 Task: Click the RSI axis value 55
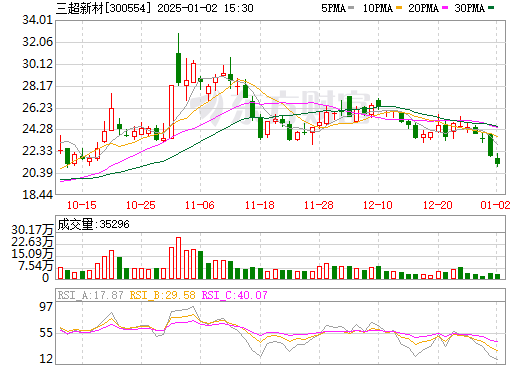(x=46, y=333)
